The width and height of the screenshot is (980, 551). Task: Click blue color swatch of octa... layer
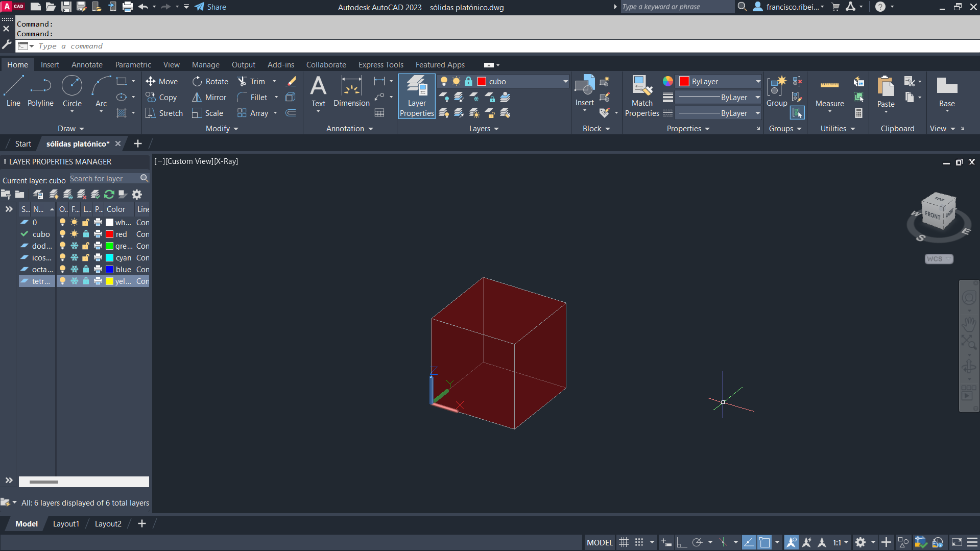pyautogui.click(x=109, y=270)
